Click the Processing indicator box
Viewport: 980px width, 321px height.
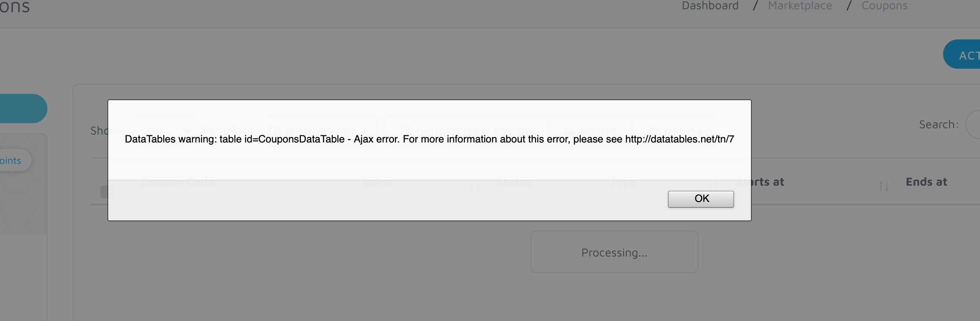[x=614, y=252]
